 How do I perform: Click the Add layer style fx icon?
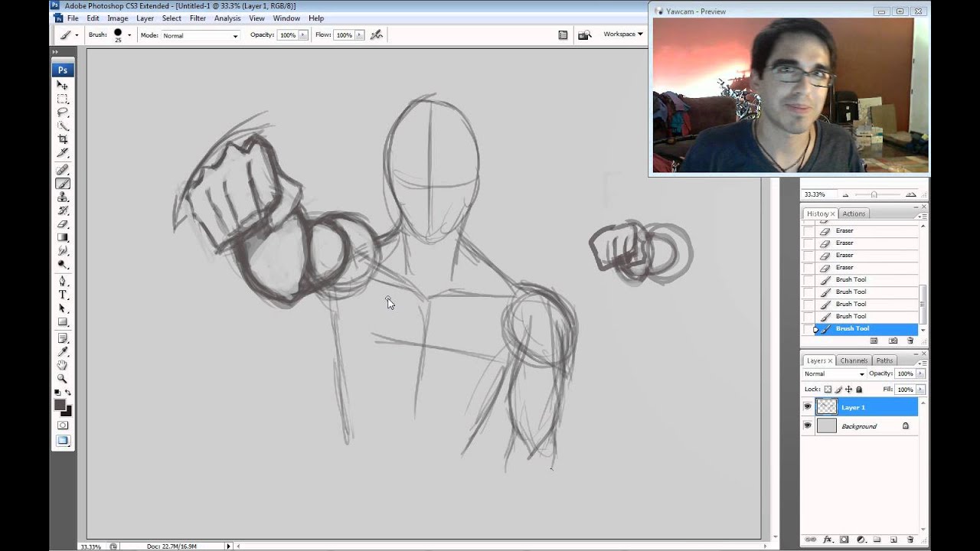pos(828,540)
